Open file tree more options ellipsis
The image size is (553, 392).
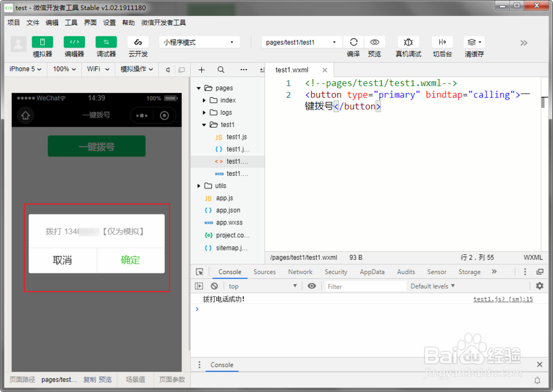244,70
